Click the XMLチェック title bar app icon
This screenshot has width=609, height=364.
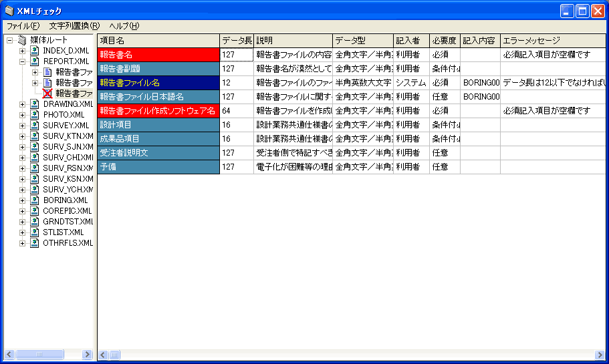pyautogui.click(x=9, y=11)
